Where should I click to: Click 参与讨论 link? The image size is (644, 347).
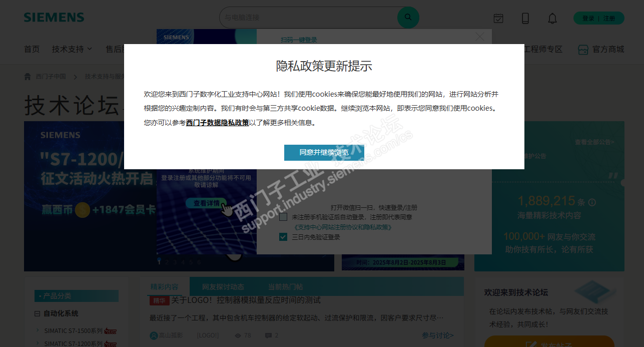tap(437, 335)
